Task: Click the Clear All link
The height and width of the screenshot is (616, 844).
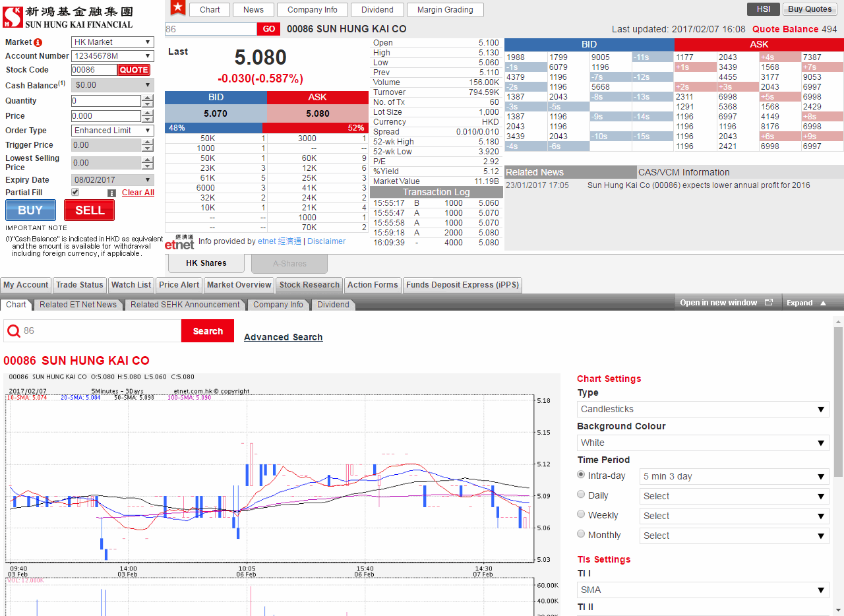Action: (138, 193)
